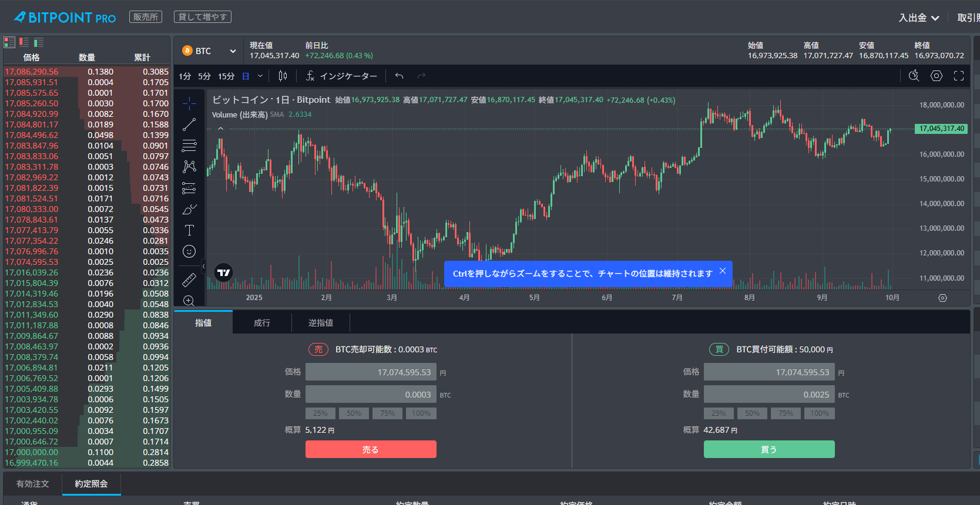Open the 入出金 deposit/withdrawal dropdown

919,18
